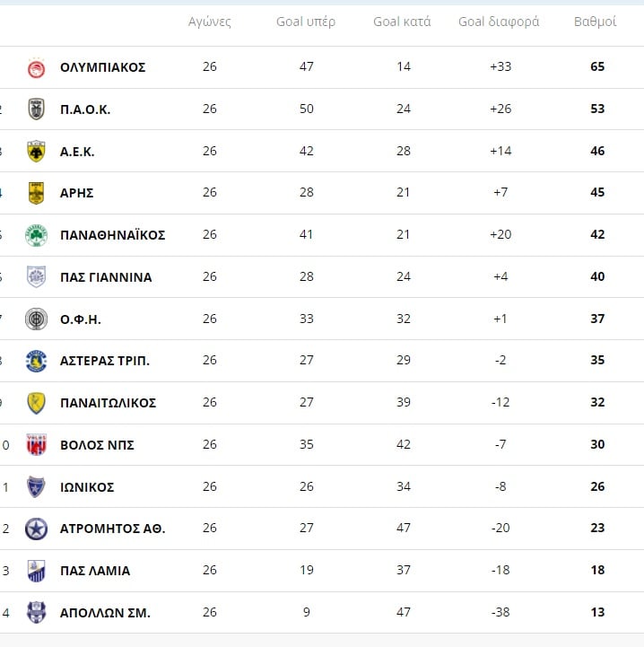644x647 pixels.
Task: Click the Ο.Φ.Η. circular badge
Action: (x=36, y=319)
